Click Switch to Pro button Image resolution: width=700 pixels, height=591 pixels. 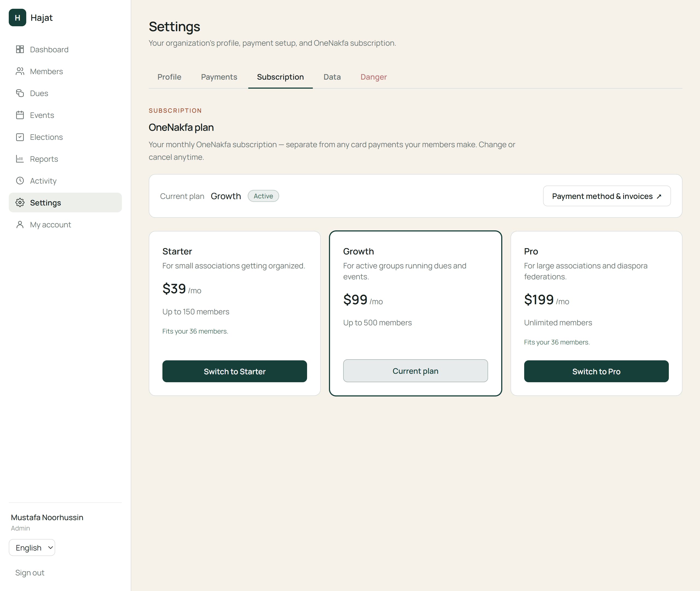click(596, 371)
